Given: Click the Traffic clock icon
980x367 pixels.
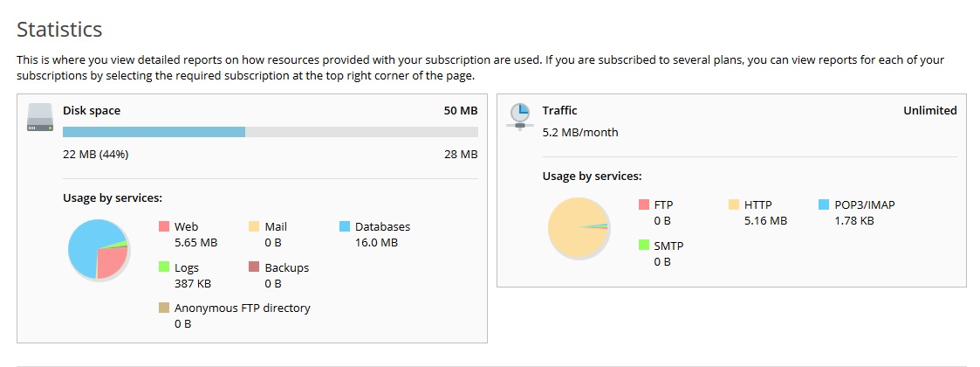Looking at the screenshot, I should (x=520, y=116).
